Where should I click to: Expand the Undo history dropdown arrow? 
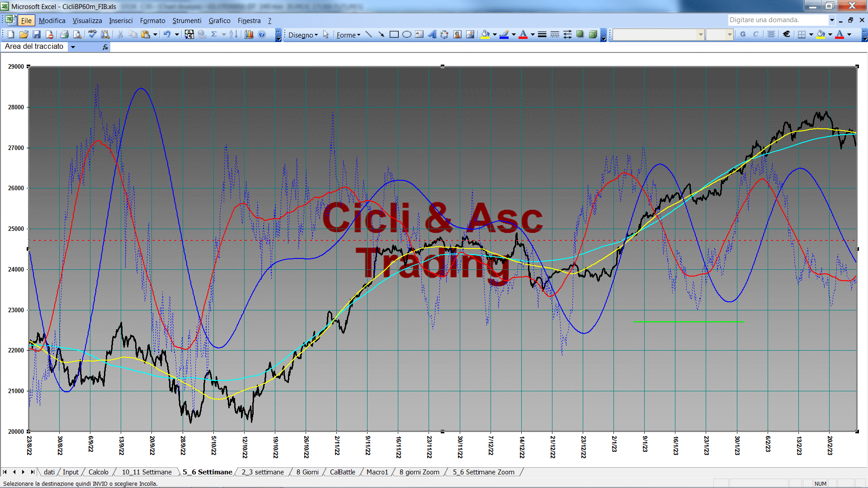177,34
